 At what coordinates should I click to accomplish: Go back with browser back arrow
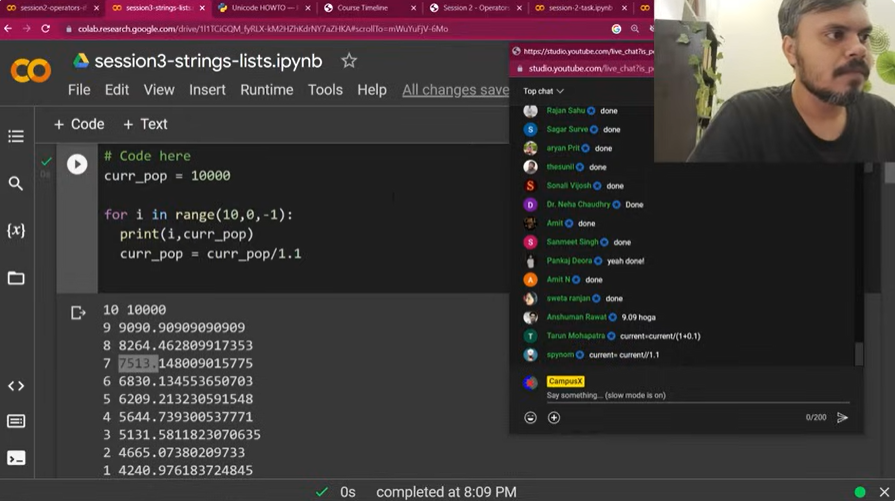tap(8, 29)
